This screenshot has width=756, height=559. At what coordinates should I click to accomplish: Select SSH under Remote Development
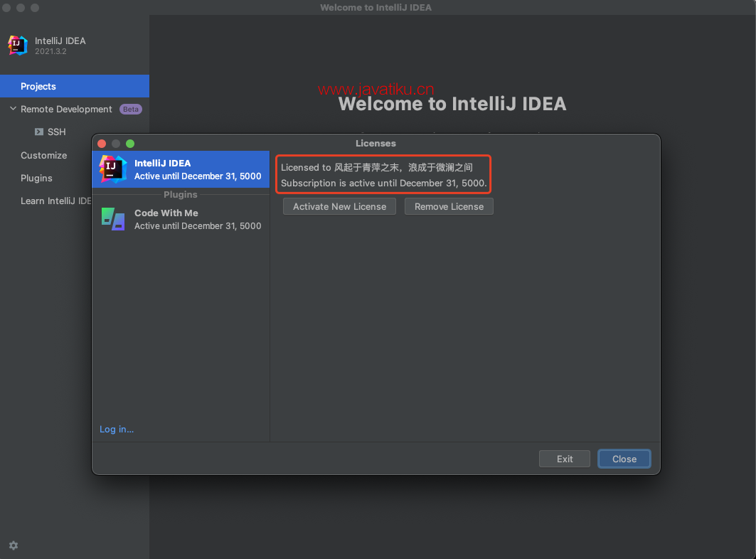[56, 132]
